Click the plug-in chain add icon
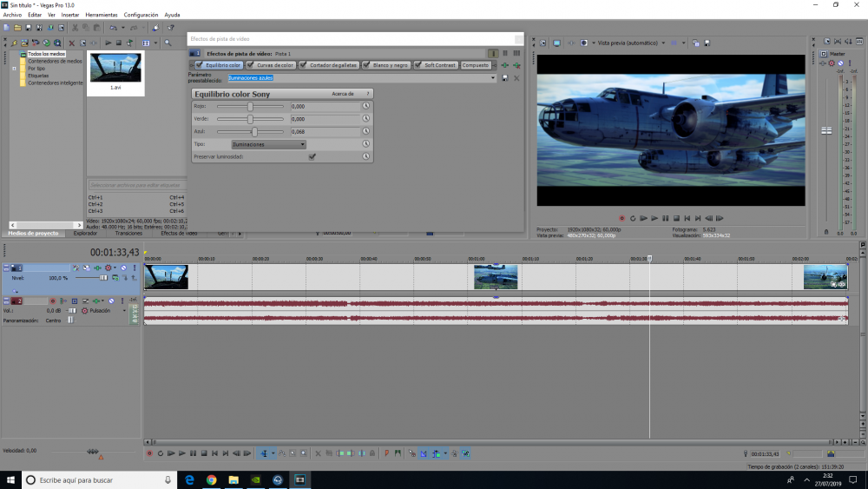Screen dimensions: 868x489 (x=505, y=65)
